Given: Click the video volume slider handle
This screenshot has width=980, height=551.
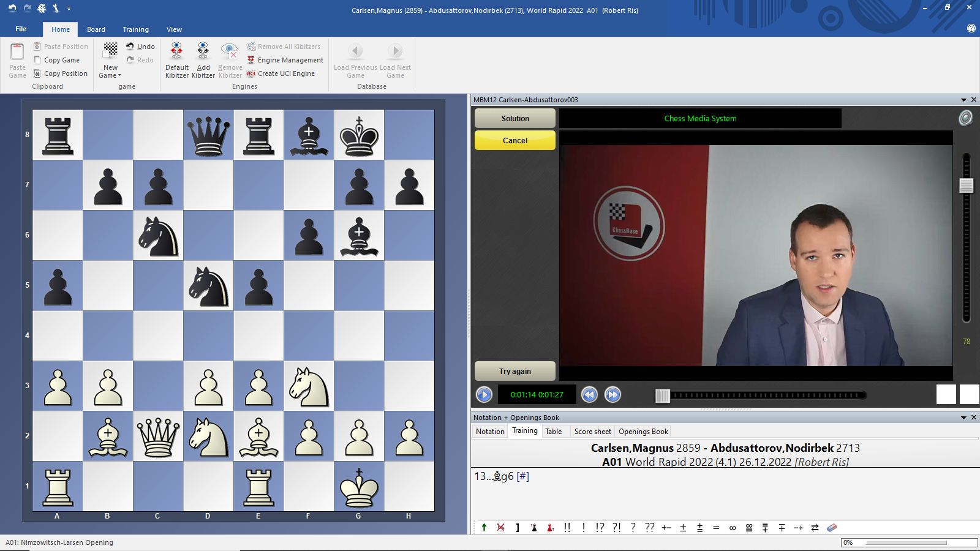Looking at the screenshot, I should 967,186.
